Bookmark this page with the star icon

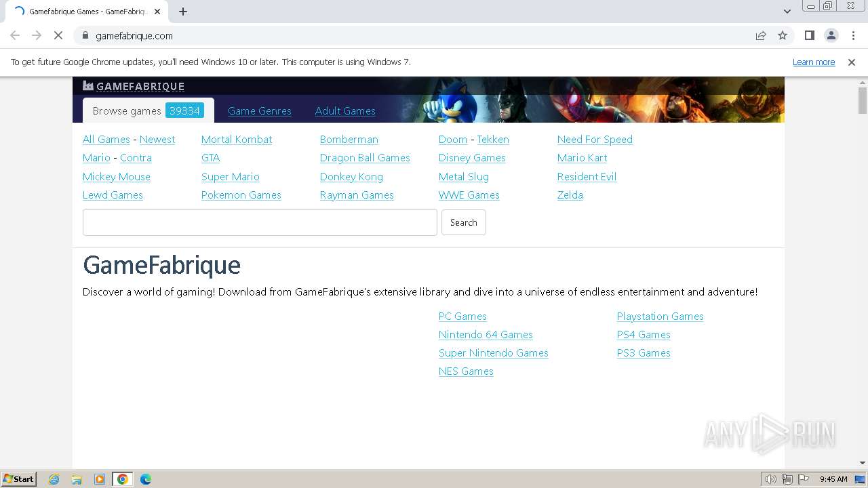point(783,35)
